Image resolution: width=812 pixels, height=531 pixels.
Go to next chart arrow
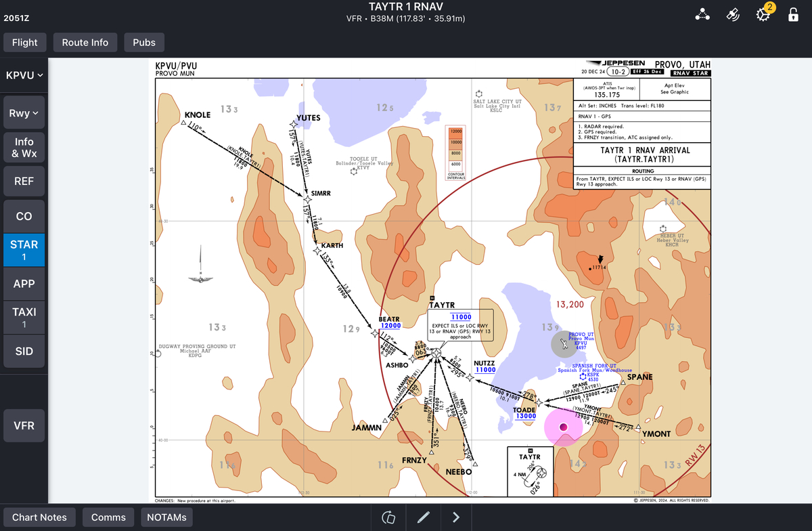click(x=455, y=517)
